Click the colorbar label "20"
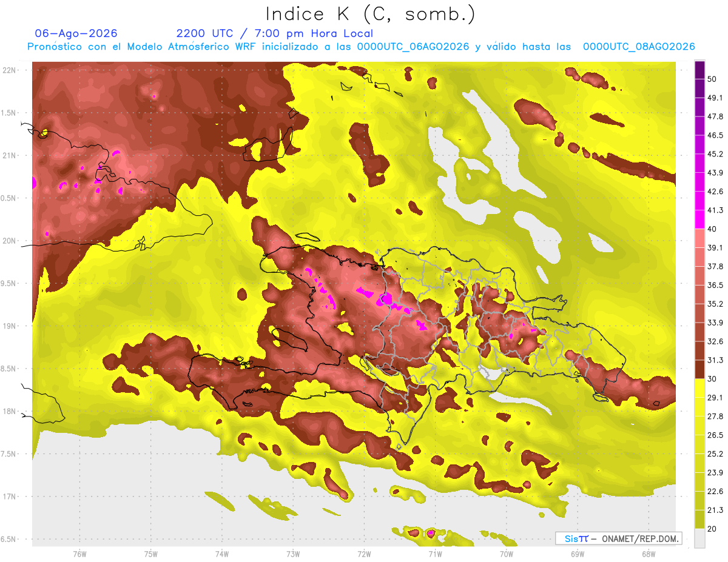This screenshot has height=562, width=728. coord(713,529)
